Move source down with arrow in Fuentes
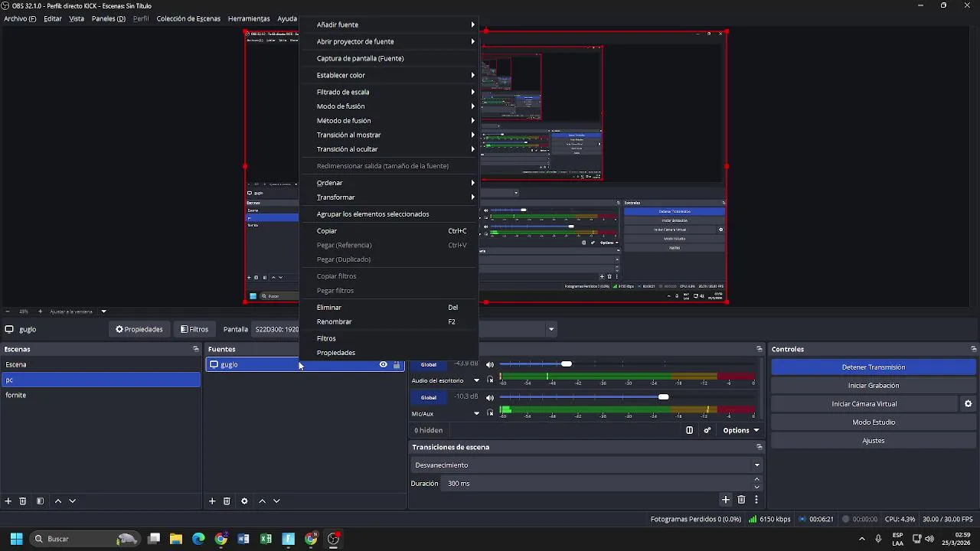Screen dimensions: 980x551 click(x=277, y=501)
